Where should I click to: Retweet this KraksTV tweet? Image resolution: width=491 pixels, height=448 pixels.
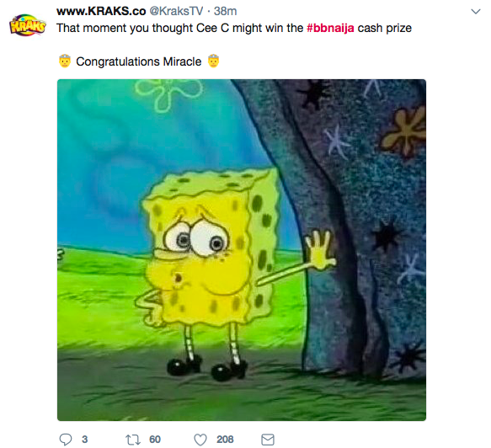[x=133, y=440]
